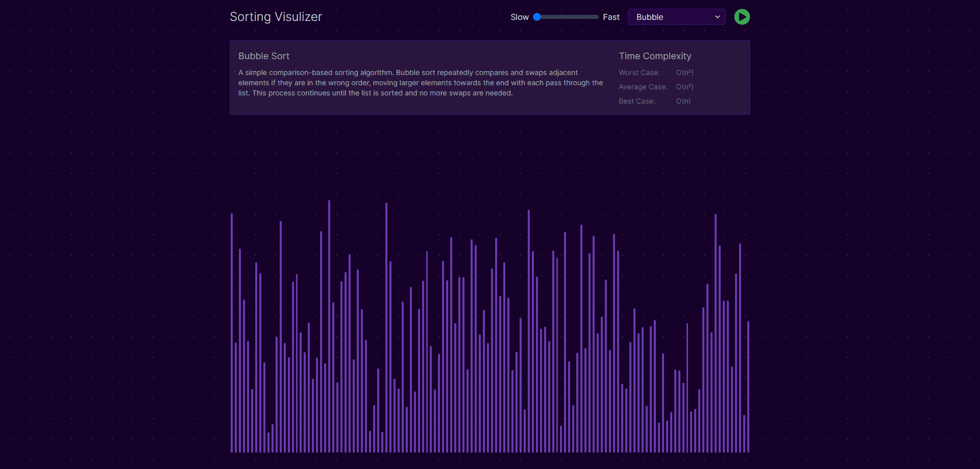Select the Bubble Sort heading
The image size is (980, 469).
[x=263, y=56]
